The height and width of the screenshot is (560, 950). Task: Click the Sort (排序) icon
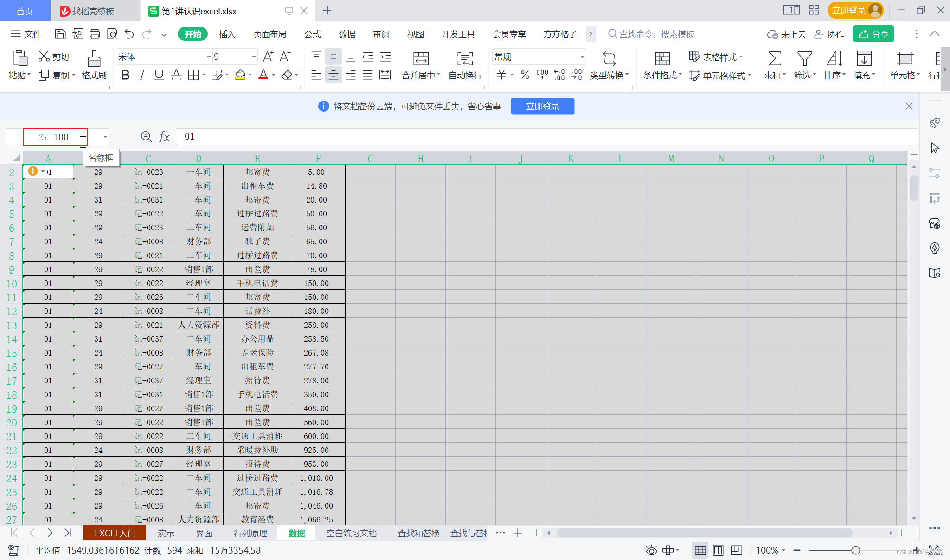[x=834, y=59]
